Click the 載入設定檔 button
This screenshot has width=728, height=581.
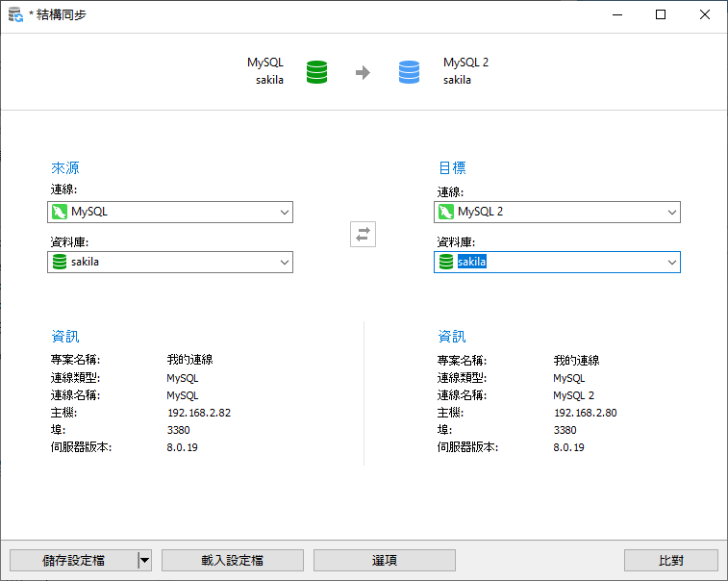click(x=233, y=560)
